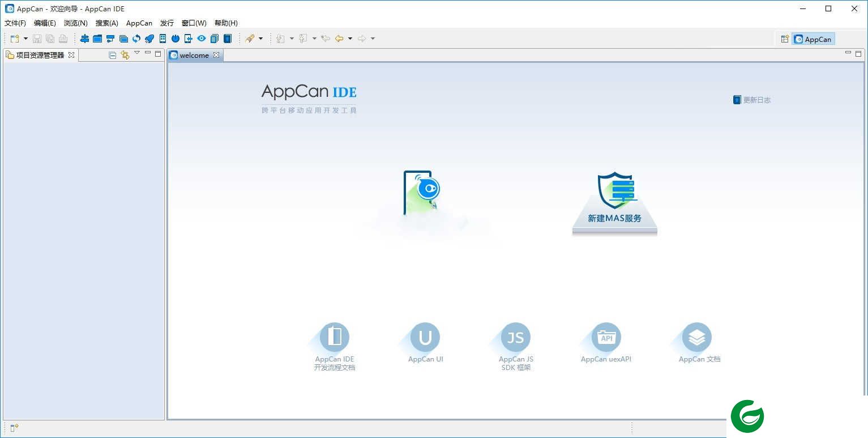Image resolution: width=868 pixels, height=438 pixels.
Task: Click the previous annotation toolbar icon
Action: 303,39
